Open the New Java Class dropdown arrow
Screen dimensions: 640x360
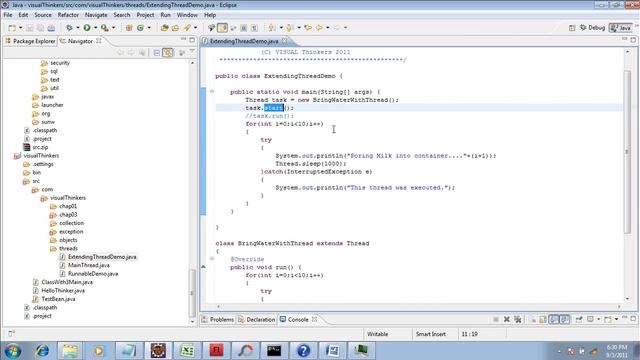click(149, 28)
